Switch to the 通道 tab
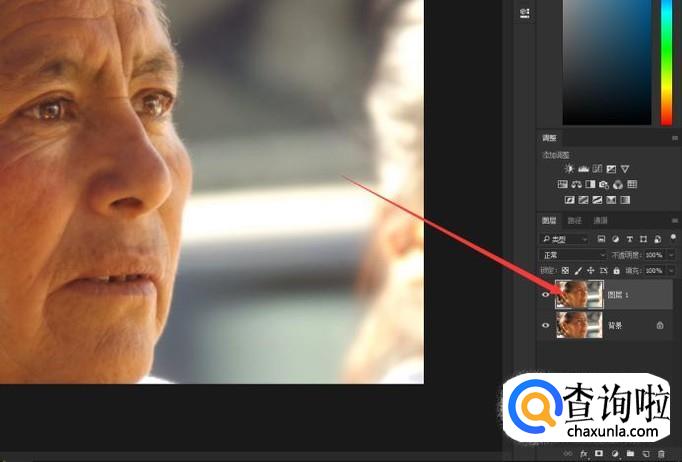Viewport: 682px width, 462px height. tap(600, 221)
